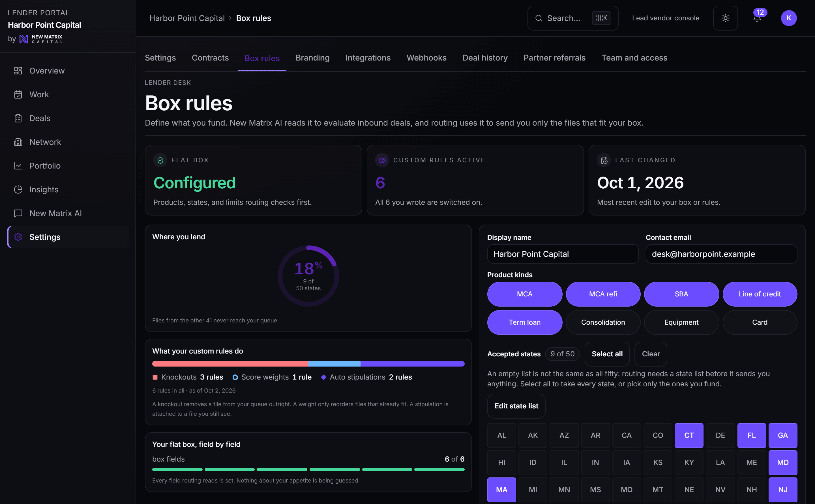Turn on the Card product kind
815x504 pixels.
tap(760, 322)
